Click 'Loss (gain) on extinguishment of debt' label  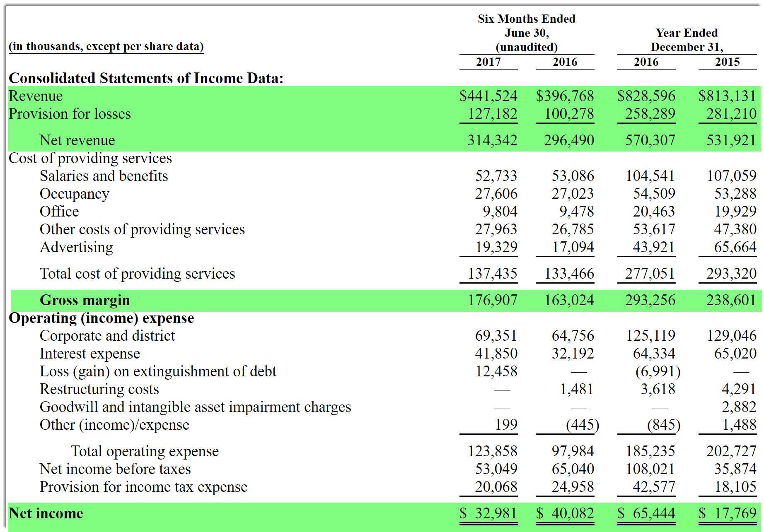click(158, 371)
